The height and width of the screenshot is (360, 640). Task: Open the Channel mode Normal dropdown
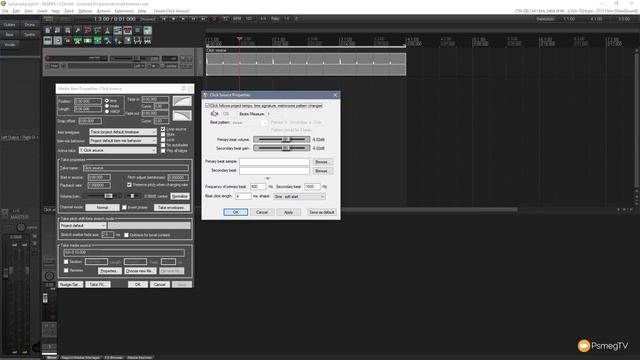(102, 207)
